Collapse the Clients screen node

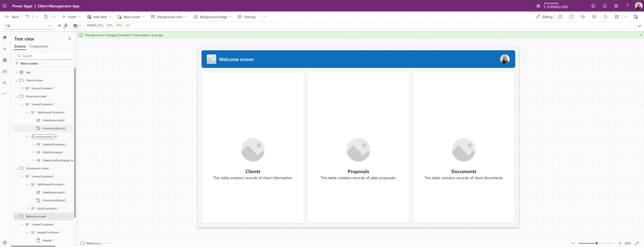coord(16,80)
